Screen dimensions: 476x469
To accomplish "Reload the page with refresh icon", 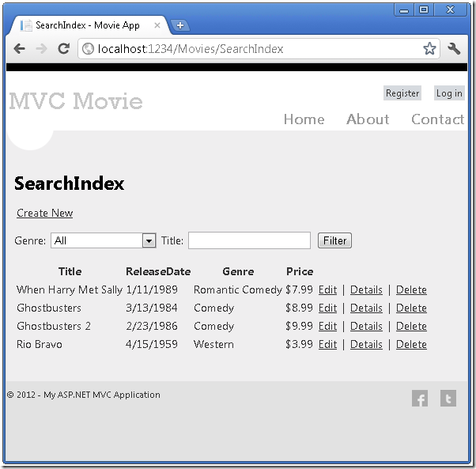I will 63,49.
